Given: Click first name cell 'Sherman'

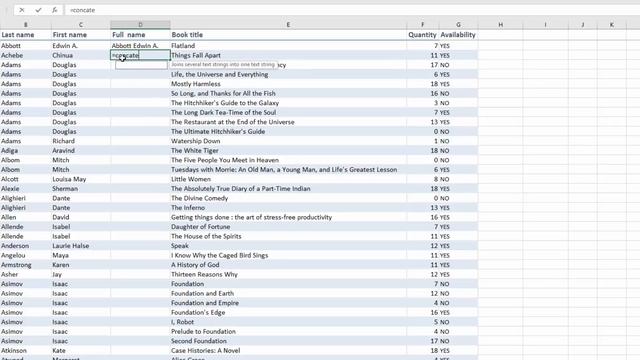Looking at the screenshot, I should (x=81, y=189).
